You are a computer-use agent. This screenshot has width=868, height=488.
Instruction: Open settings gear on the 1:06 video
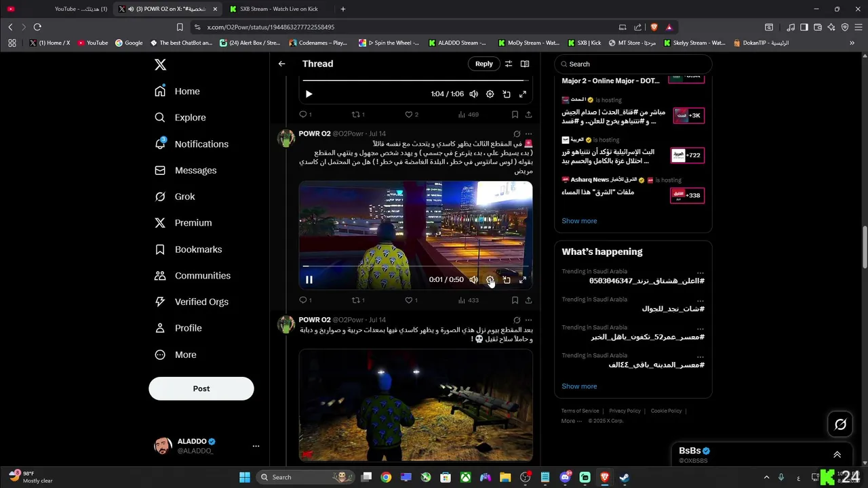[x=490, y=94]
